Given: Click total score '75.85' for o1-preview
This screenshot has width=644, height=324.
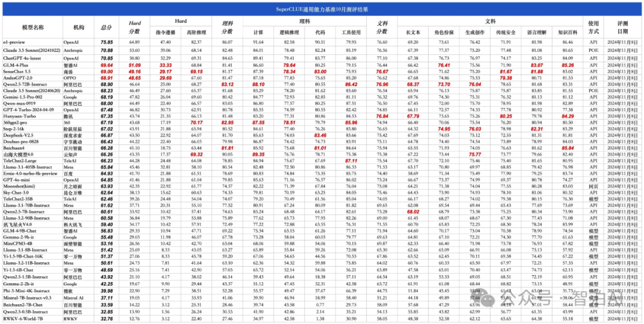Looking at the screenshot, I should tap(106, 42).
